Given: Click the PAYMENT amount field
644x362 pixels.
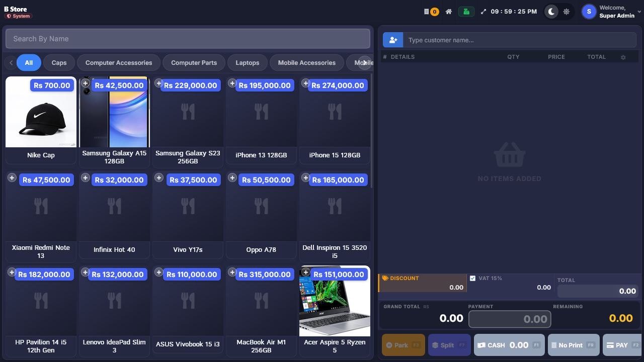Looking at the screenshot, I should pyautogui.click(x=510, y=319).
